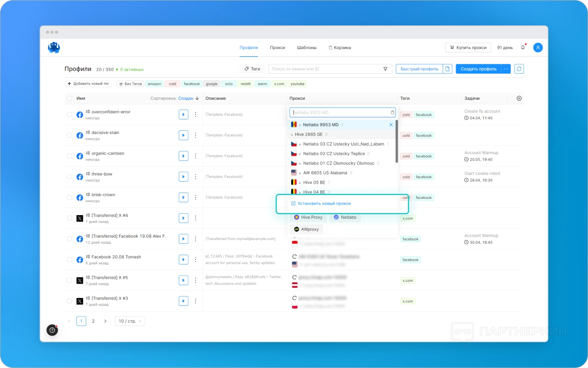The image size is (588, 368).
Task: Refresh the profiles list icon
Action: pos(519,69)
